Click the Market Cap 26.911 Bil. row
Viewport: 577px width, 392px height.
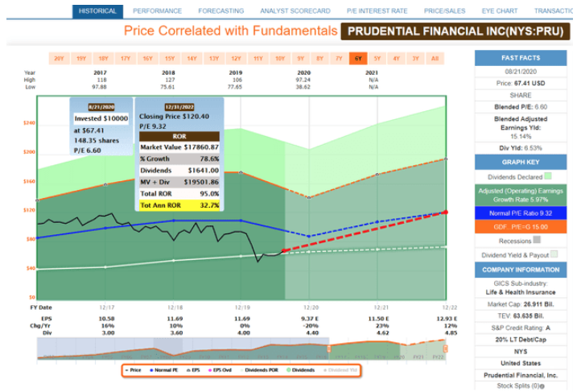pyautogui.click(x=521, y=304)
